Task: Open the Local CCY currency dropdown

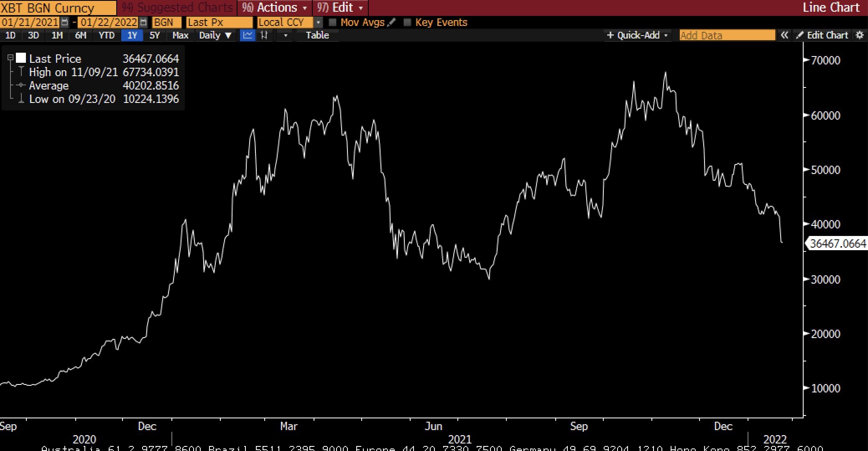Action: click(318, 22)
